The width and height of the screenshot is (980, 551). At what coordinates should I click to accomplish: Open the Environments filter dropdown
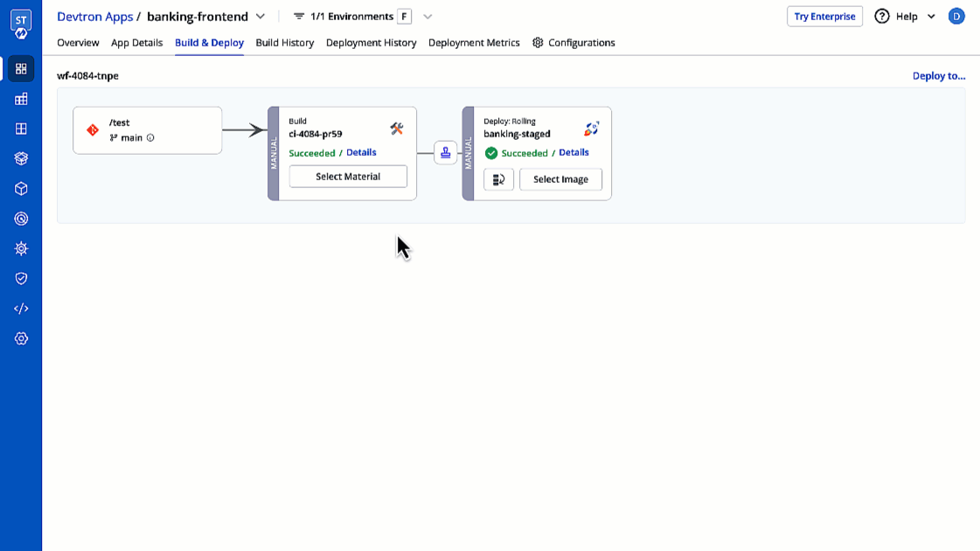coord(427,16)
